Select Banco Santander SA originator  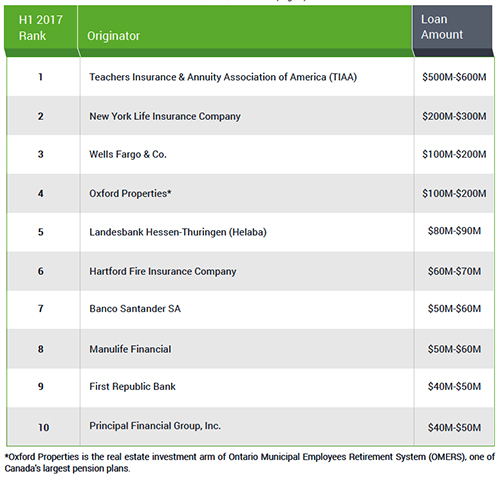(x=135, y=308)
